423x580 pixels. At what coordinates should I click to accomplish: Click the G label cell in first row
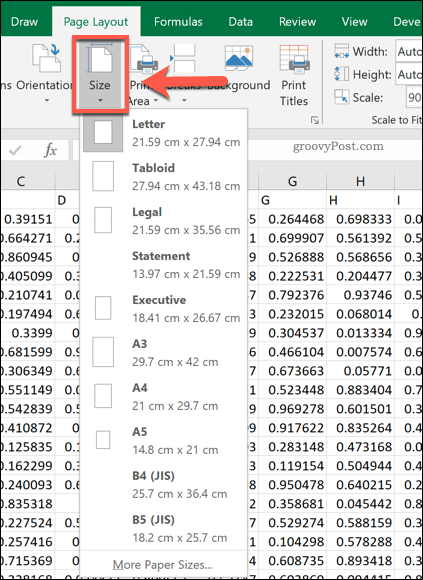pos(292,200)
